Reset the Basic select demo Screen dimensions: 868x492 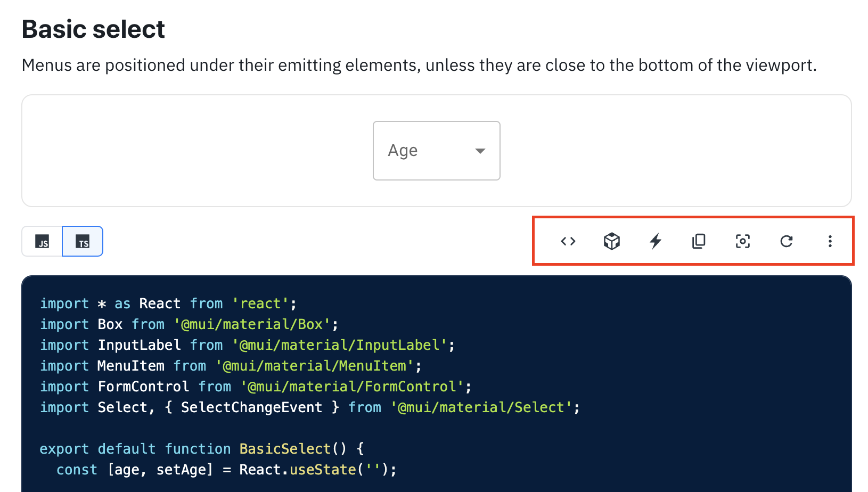(787, 241)
